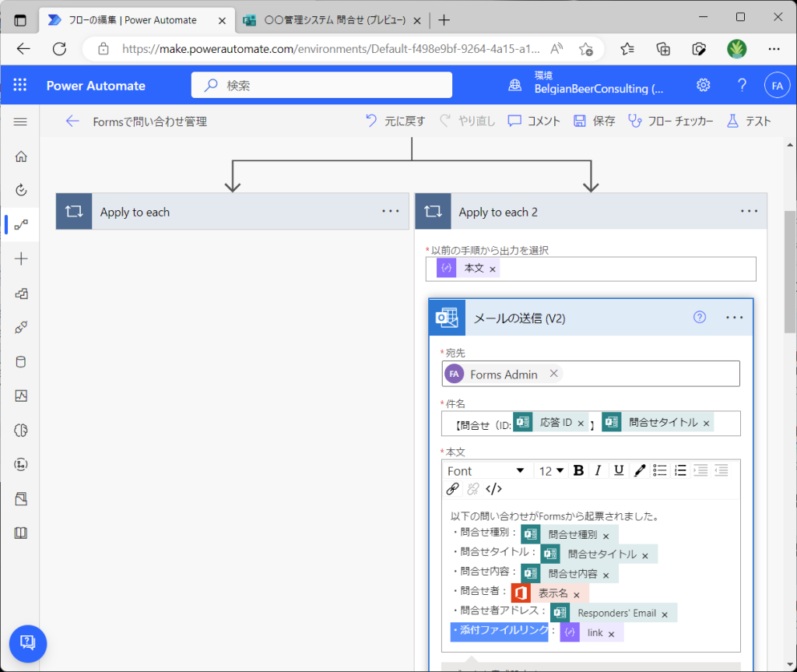Open code view in the body editor
Viewport: 797px width, 672px height.
[x=493, y=489]
